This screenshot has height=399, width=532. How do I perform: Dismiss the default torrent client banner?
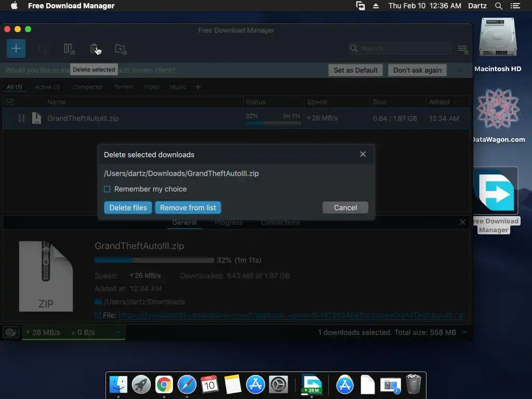pos(460,70)
